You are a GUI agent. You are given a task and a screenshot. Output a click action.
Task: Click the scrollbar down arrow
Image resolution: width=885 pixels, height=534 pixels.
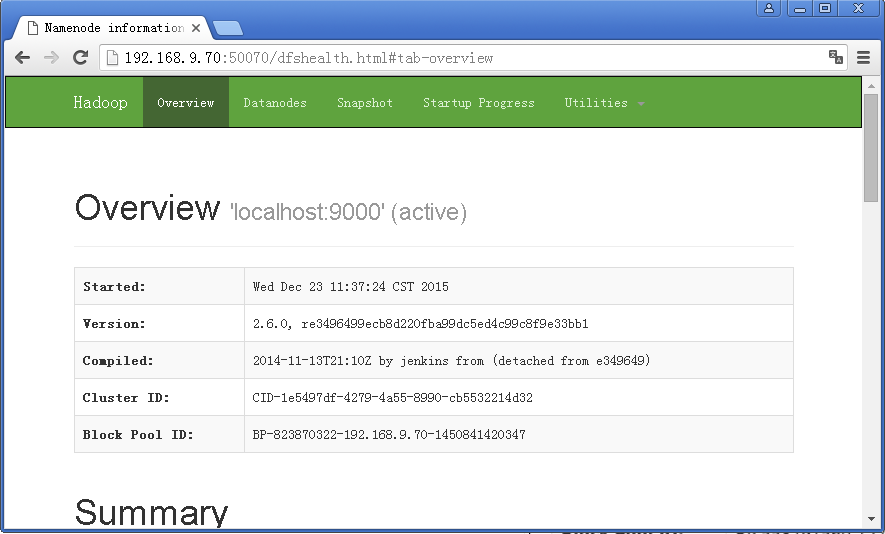871,518
